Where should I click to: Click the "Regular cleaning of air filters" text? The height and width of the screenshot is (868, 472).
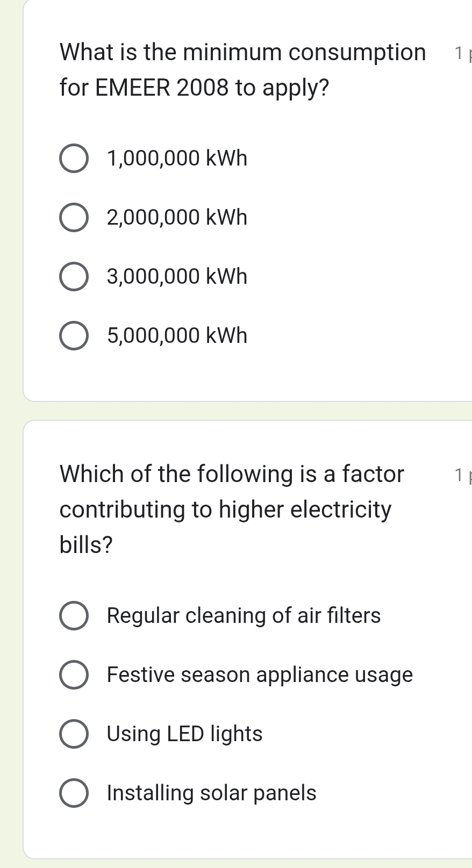pos(244,615)
